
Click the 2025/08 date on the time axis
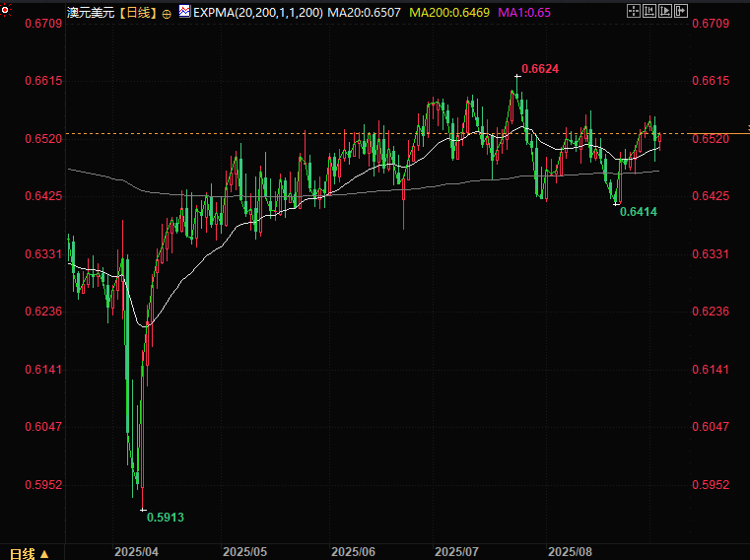(571, 552)
